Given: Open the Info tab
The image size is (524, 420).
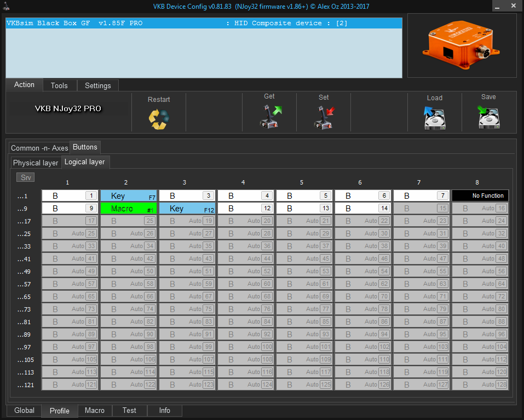Looking at the screenshot, I should click(x=164, y=410).
